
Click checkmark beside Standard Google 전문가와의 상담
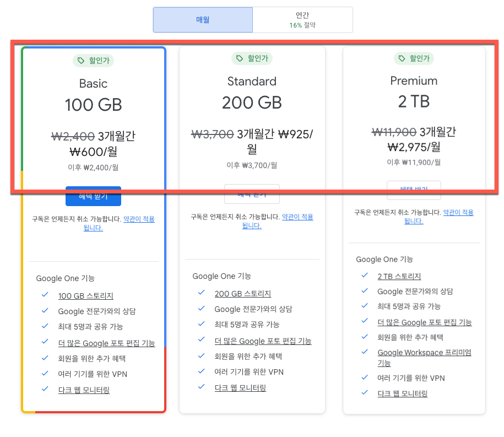(x=202, y=308)
